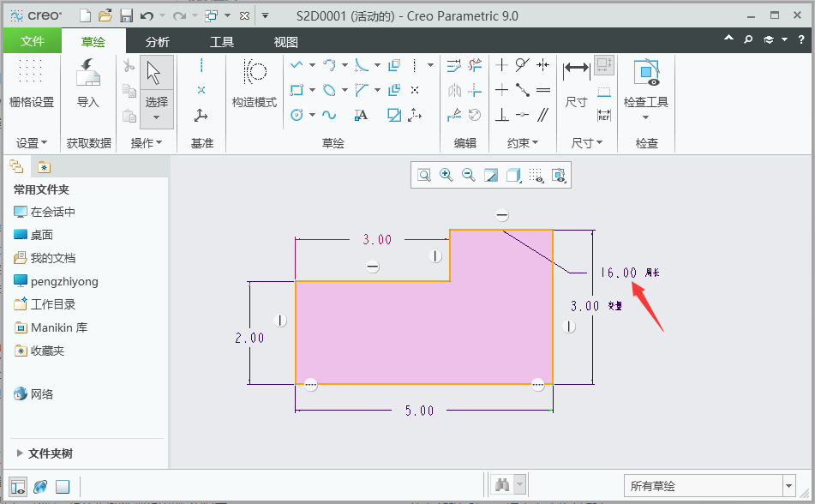The height and width of the screenshot is (504, 815).
Task: Switch to the 工具 ribbon tab
Action: point(222,42)
